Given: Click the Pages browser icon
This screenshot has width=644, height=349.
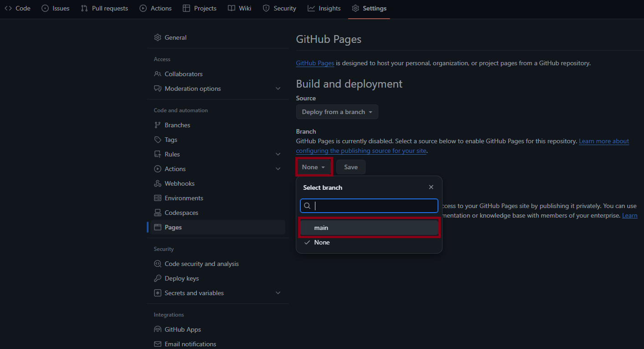Looking at the screenshot, I should (x=158, y=227).
